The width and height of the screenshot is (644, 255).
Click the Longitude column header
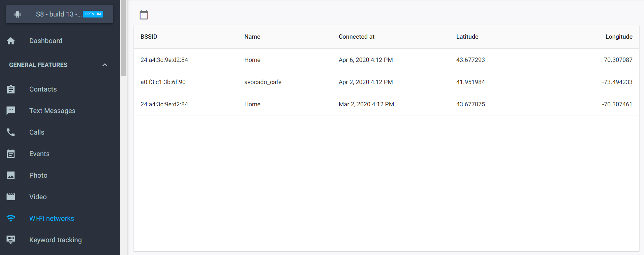pyautogui.click(x=619, y=37)
